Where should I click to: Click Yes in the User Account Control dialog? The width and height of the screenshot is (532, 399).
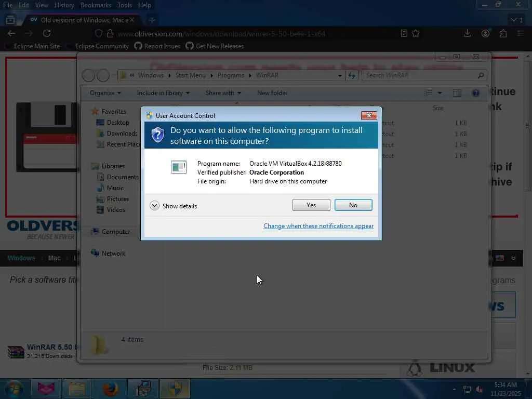point(311,205)
